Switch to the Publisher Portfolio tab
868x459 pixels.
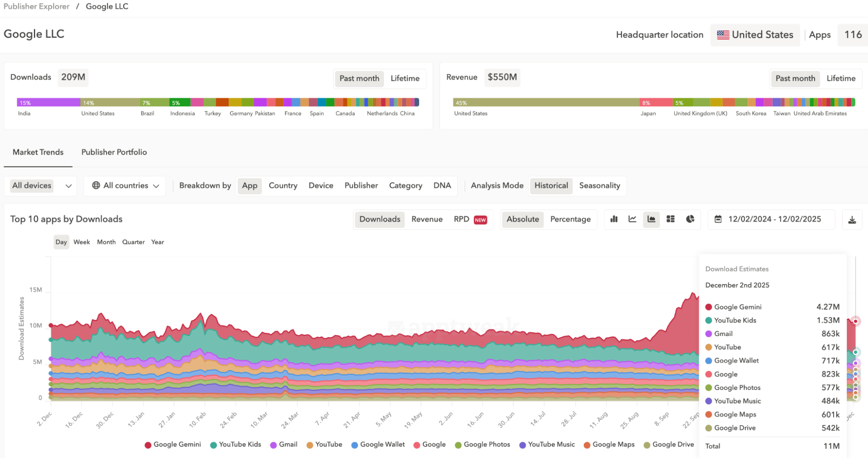point(114,152)
